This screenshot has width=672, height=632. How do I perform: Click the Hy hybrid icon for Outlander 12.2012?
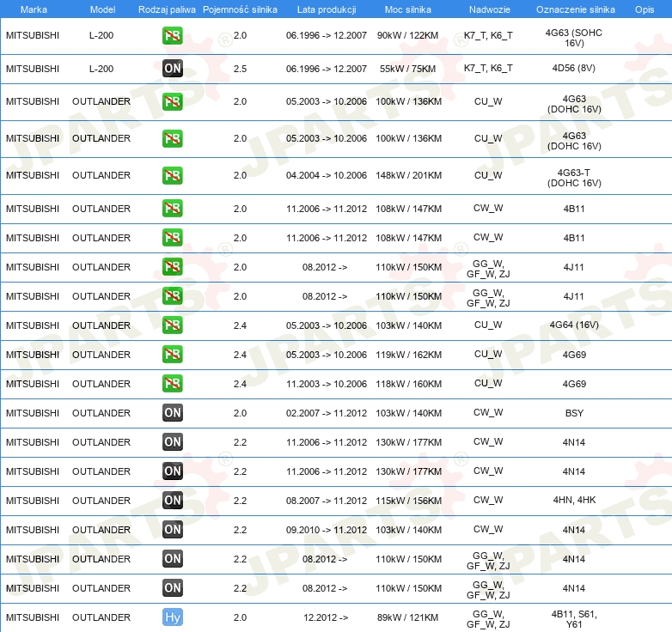pos(173,617)
